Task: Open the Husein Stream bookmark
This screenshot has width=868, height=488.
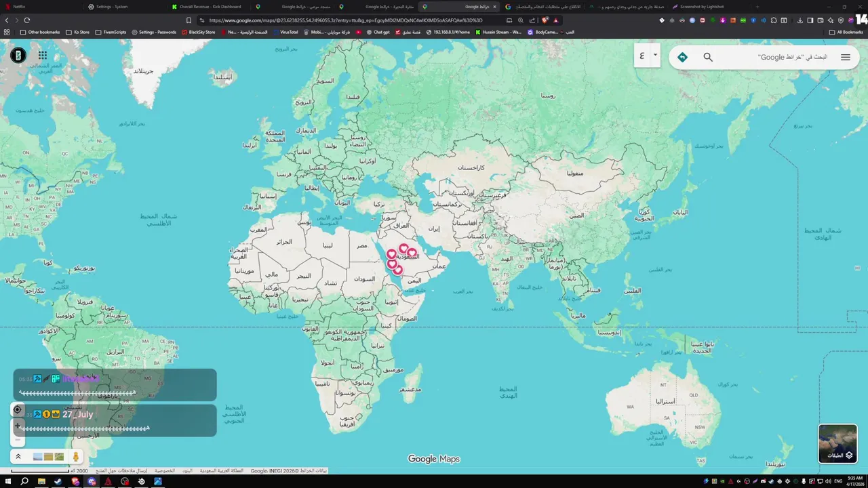Action: tap(498, 32)
